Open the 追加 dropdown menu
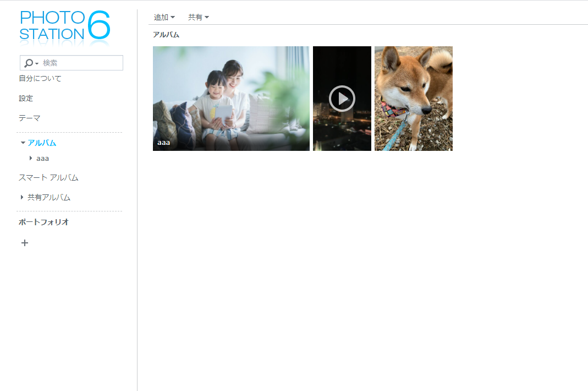Screen dimensions: 588x391 click(x=164, y=17)
